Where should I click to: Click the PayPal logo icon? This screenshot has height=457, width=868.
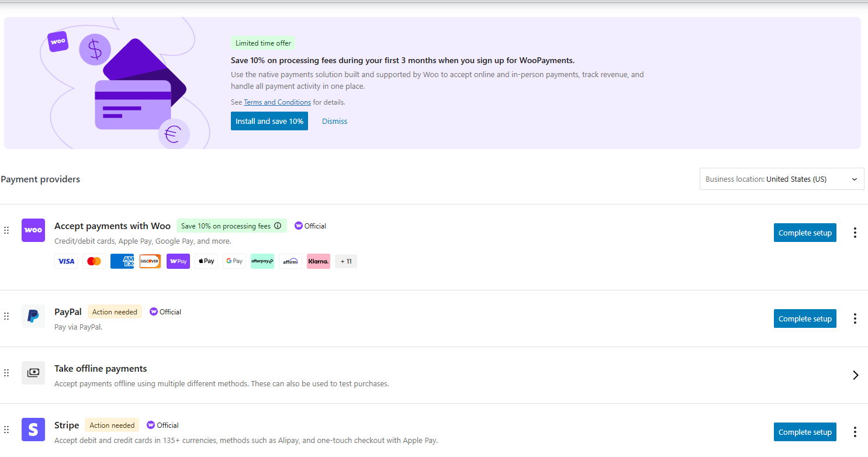click(33, 316)
